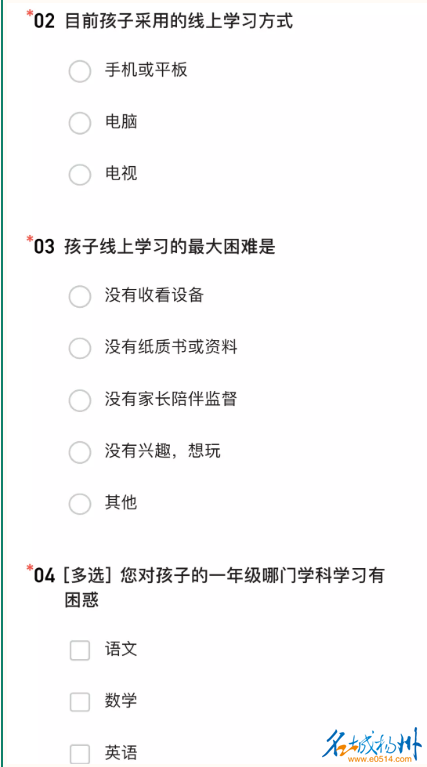This screenshot has height=767, width=427.
Task: Select 没有纸质书或资料 radio button
Action: [80, 348]
